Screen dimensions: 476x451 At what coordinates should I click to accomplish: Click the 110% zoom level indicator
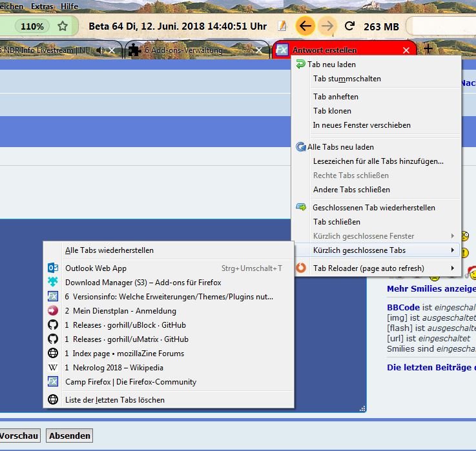coord(32,26)
